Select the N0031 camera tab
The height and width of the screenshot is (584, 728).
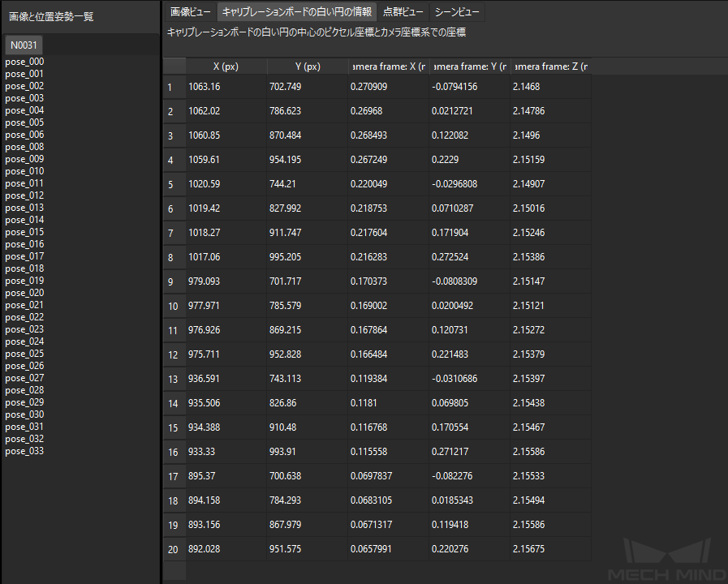click(x=24, y=45)
